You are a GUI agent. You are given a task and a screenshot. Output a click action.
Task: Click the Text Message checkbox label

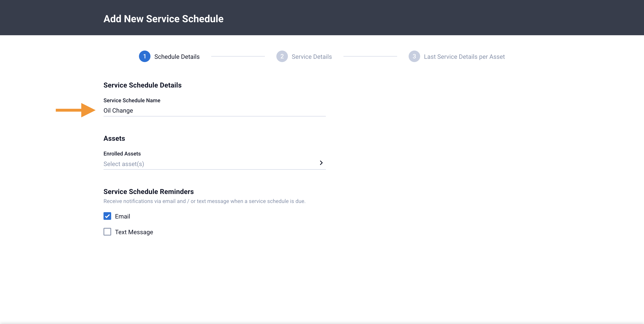[x=134, y=232]
